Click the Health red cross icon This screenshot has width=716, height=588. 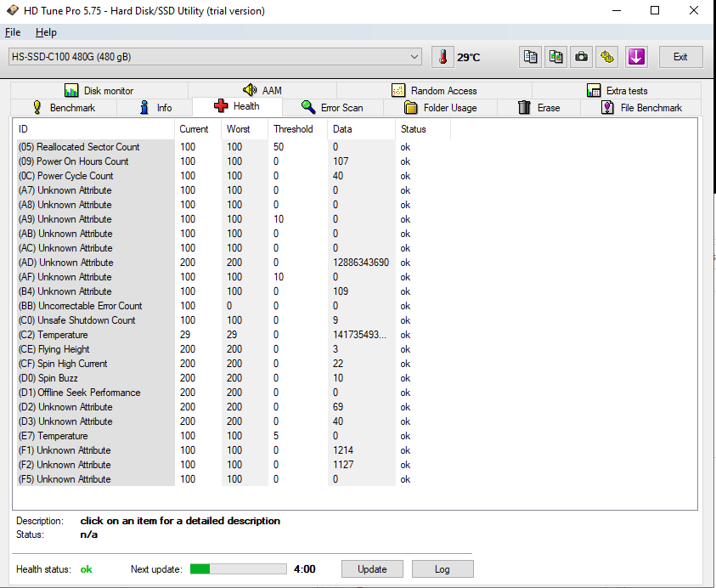coord(221,106)
